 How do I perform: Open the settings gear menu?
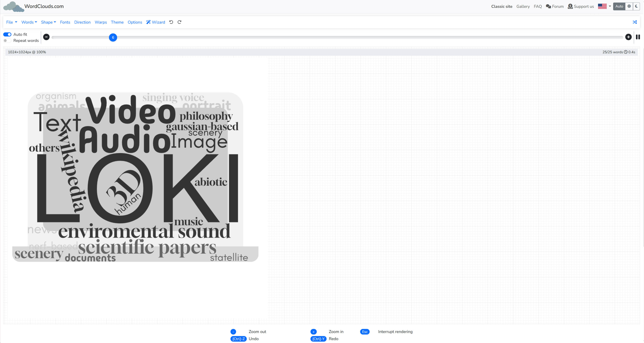pos(629,6)
